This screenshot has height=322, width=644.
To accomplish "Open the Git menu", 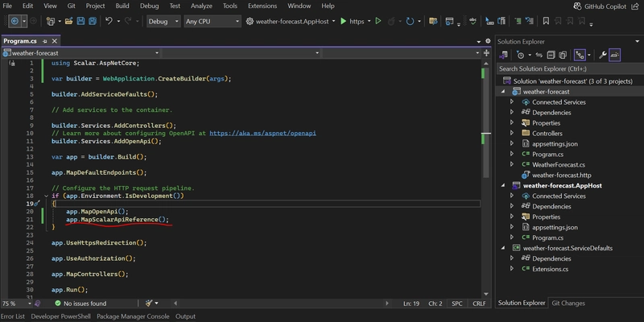I will (72, 6).
